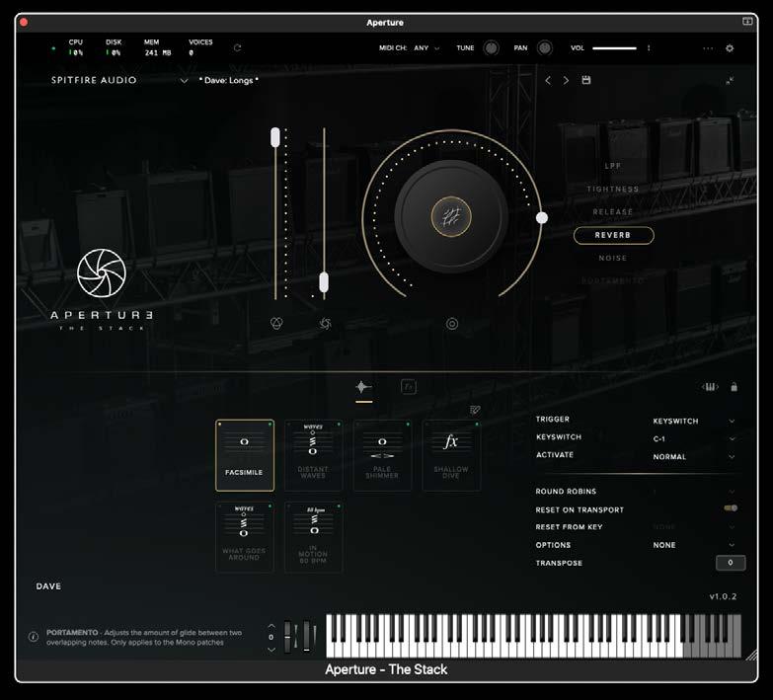
Task: Open the Spitfire Audio preset browser chevron
Action: tap(184, 80)
